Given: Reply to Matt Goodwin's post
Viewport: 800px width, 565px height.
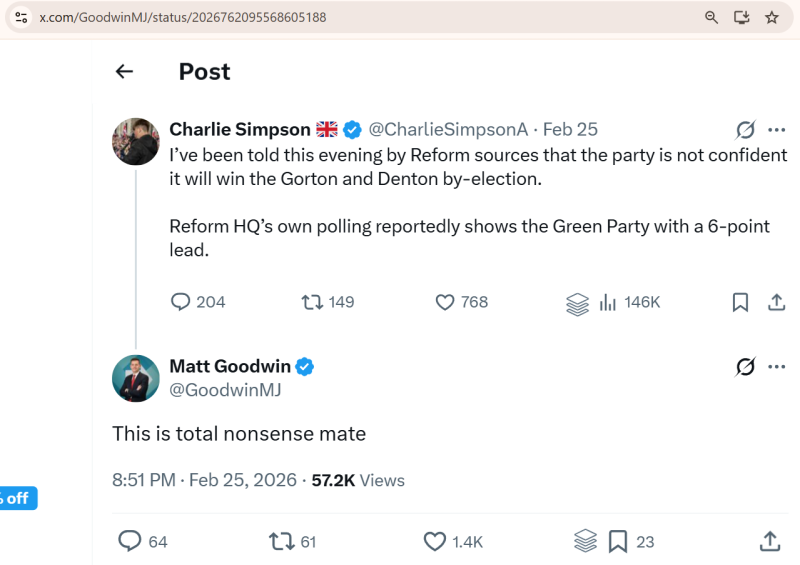Looking at the screenshot, I should pyautogui.click(x=129, y=541).
